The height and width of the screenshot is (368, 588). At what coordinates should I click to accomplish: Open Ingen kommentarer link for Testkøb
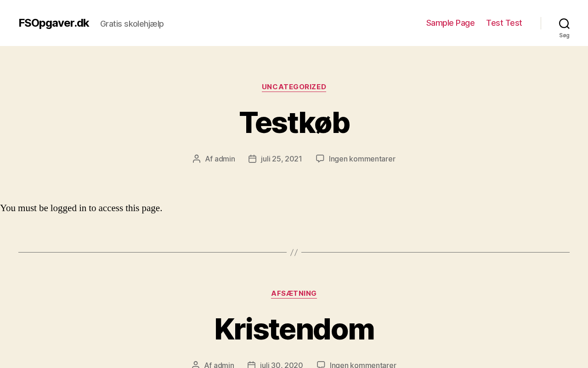362,159
